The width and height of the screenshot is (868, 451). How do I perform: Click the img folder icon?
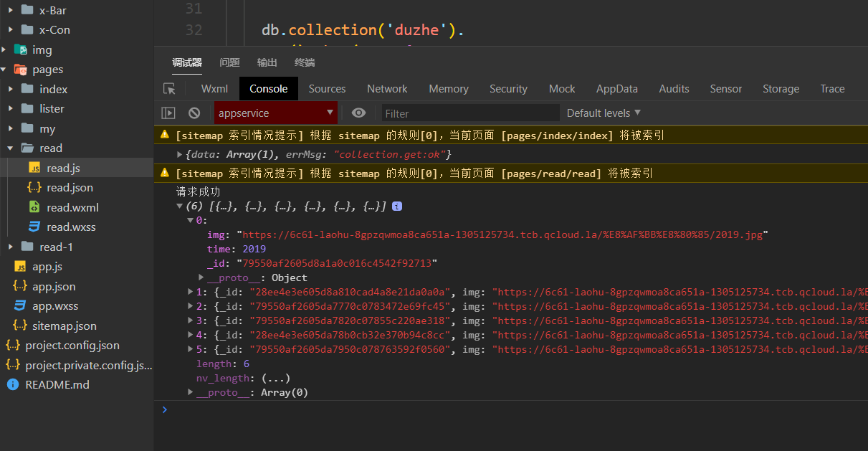[x=21, y=49]
